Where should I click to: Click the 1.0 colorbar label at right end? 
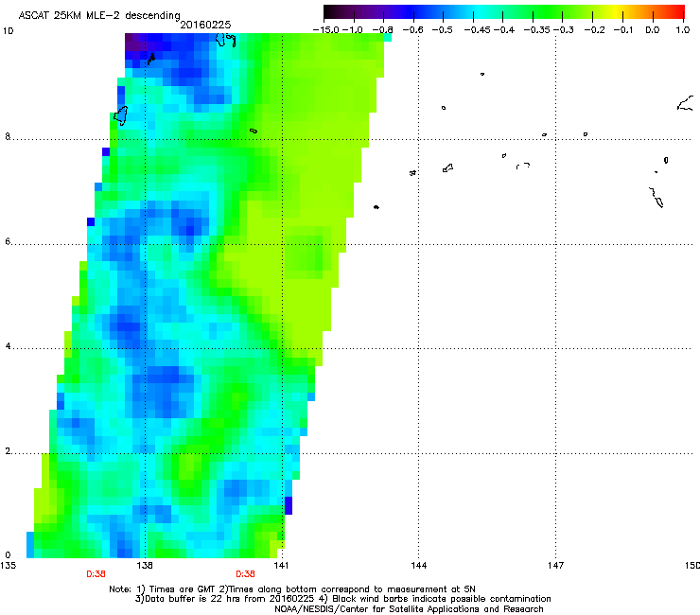683,30
